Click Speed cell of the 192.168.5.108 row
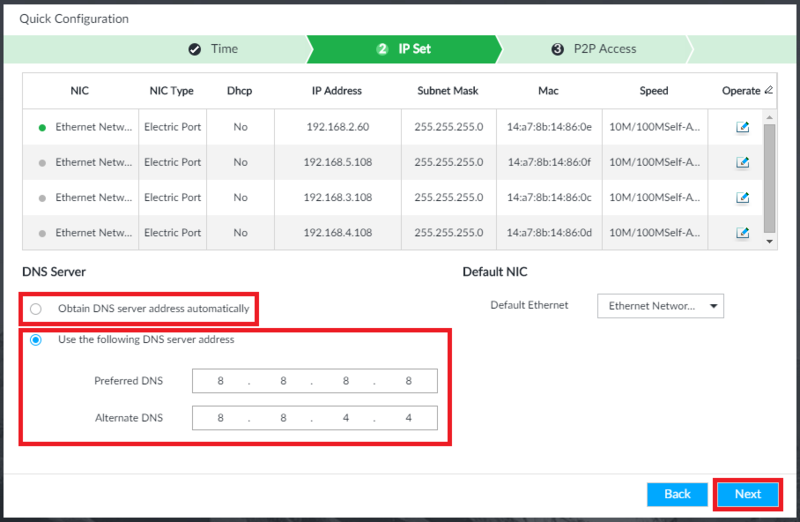Screen dimensions: 800x522 [x=655, y=162]
